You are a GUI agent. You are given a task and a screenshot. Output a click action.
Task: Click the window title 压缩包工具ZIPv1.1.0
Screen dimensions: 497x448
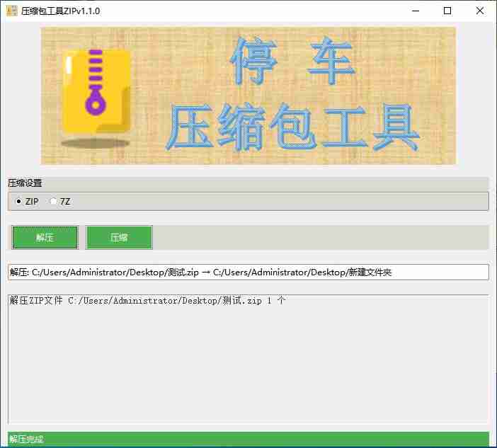coord(60,11)
